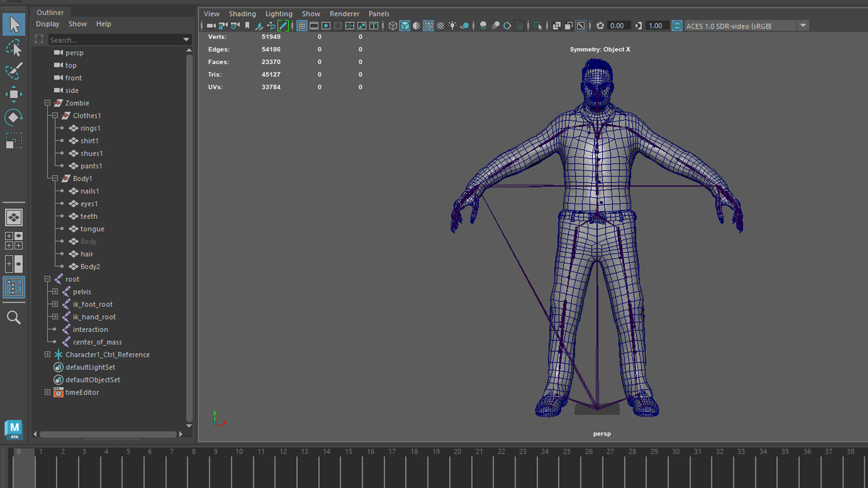Open the Lighting menu

pyautogui.click(x=279, y=14)
